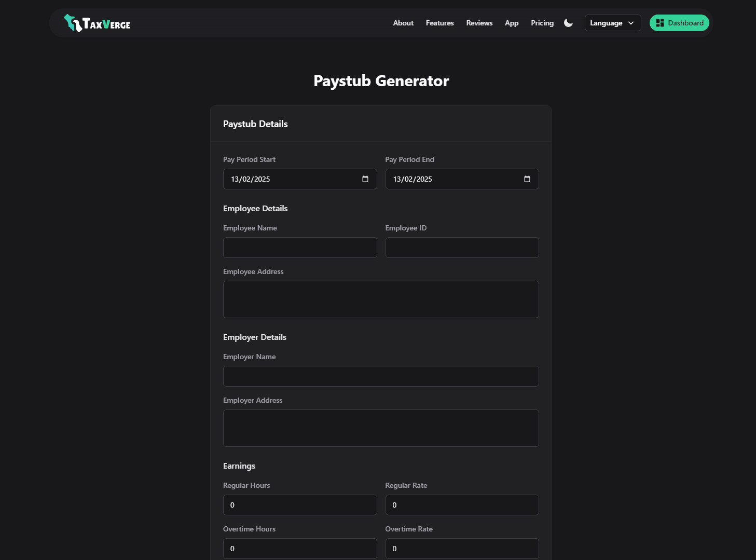Click the grid icon inside the Dashboard button
This screenshot has width=756, height=560.
point(660,22)
